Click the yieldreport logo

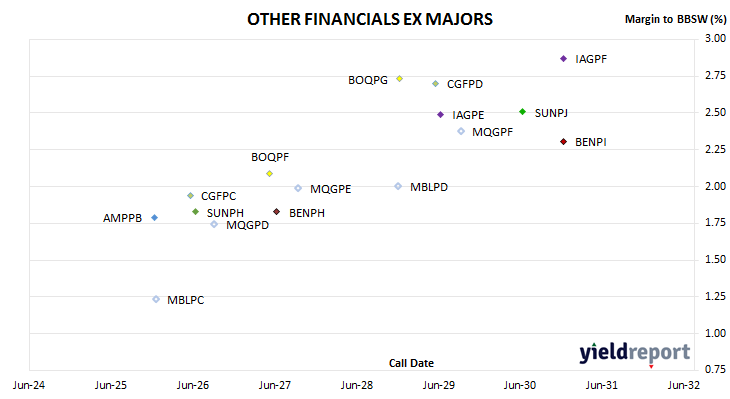pos(635,352)
